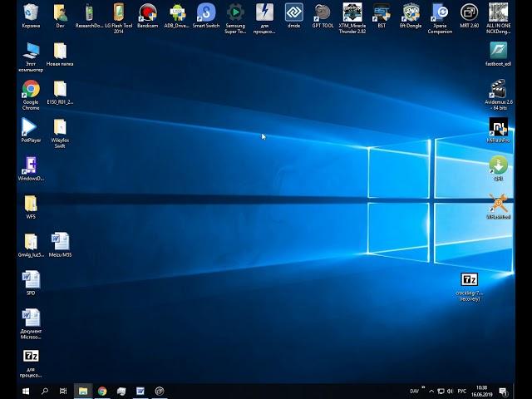Launch Avidemux 2.6 - 64 bits shortcut

499,95
